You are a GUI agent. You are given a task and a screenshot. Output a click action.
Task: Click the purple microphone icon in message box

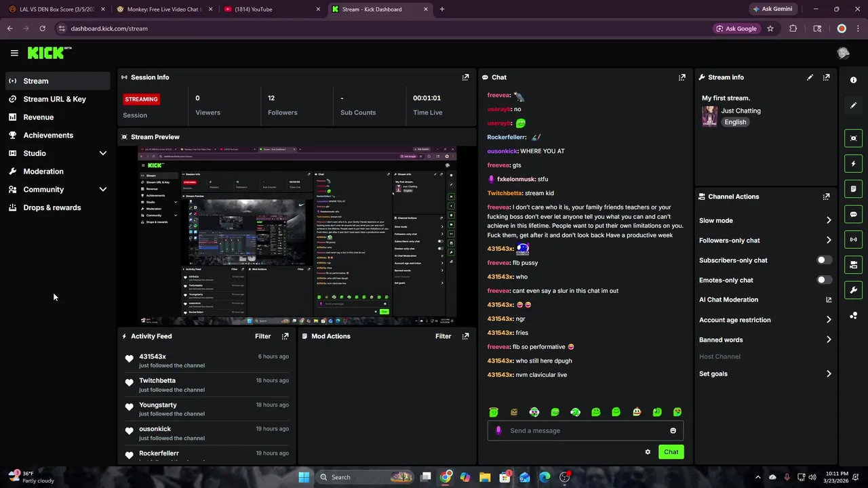tap(498, 430)
